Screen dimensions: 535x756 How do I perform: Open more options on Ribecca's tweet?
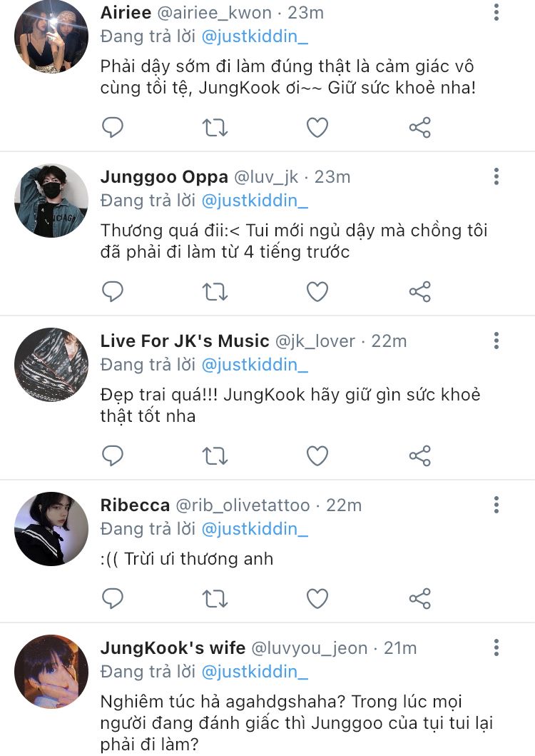point(496,505)
